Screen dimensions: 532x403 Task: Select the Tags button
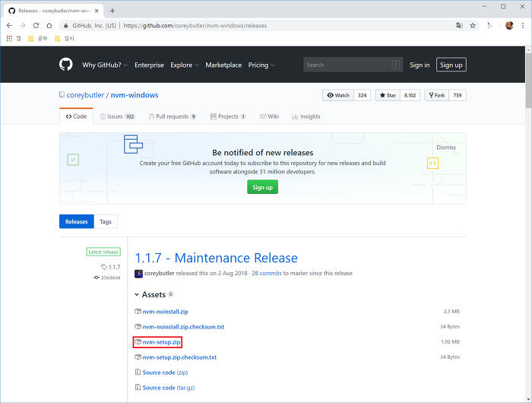click(x=106, y=221)
